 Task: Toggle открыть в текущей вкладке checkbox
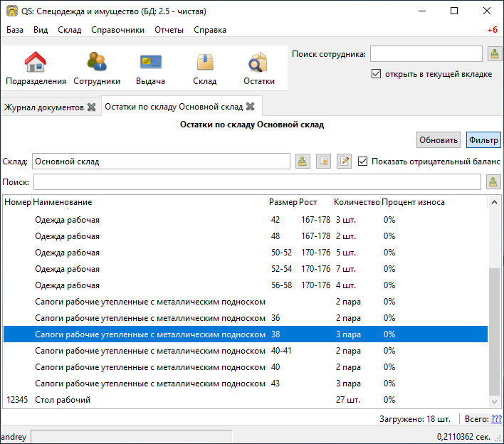[x=376, y=74]
